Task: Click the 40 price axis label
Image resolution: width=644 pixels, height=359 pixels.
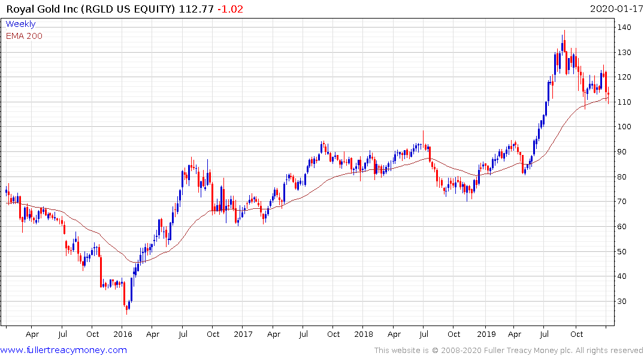Action: pos(621,276)
